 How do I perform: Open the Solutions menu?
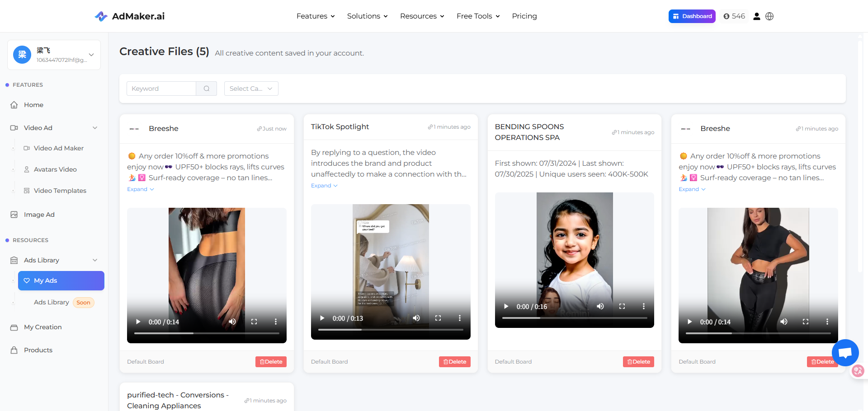368,16
